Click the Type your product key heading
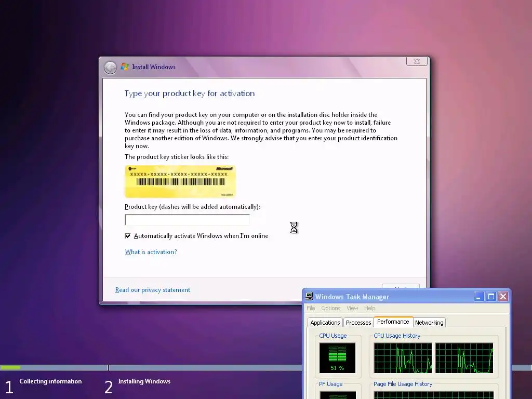Screen dimensions: 532x399 click(189, 94)
